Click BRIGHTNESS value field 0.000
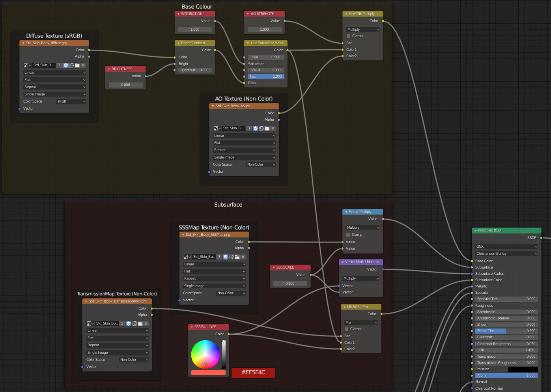551x392 pixels. [x=125, y=85]
